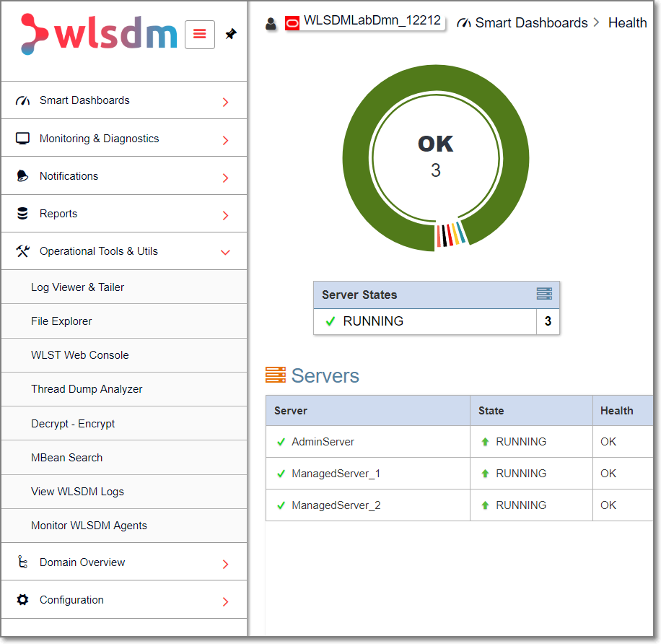Expand Domain Overview chevron
Screen dimensions: 661x644
pyautogui.click(x=226, y=565)
